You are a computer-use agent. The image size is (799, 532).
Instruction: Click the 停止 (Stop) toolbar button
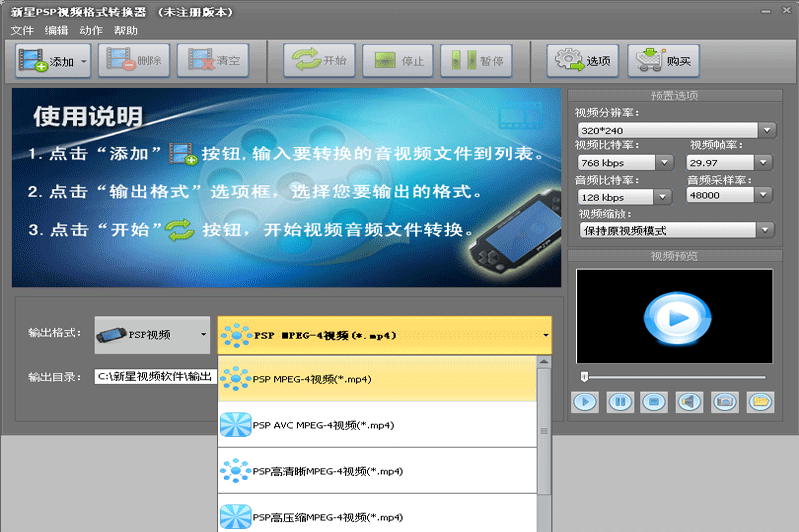coord(398,61)
